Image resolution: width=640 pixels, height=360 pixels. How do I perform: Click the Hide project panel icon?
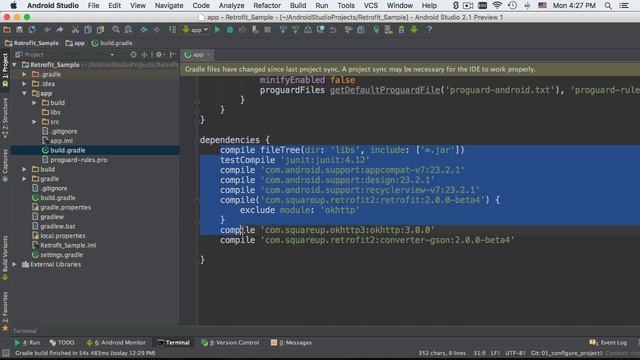pyautogui.click(x=172, y=55)
